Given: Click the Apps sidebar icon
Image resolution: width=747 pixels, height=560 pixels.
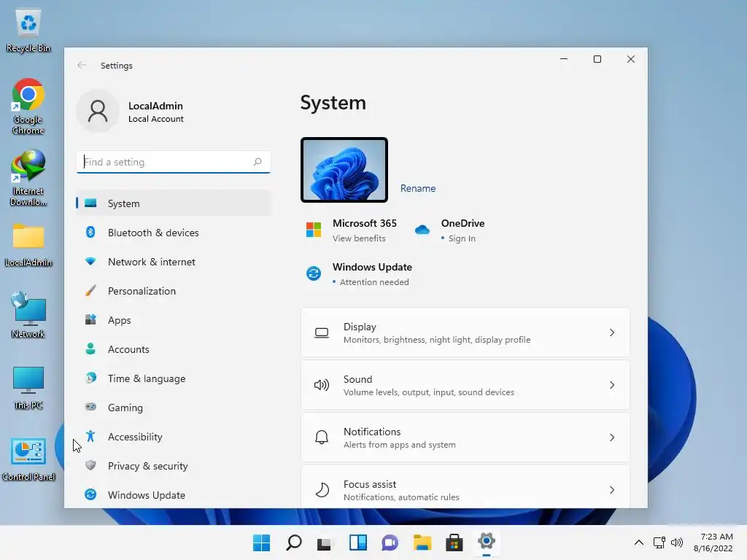Looking at the screenshot, I should [90, 319].
